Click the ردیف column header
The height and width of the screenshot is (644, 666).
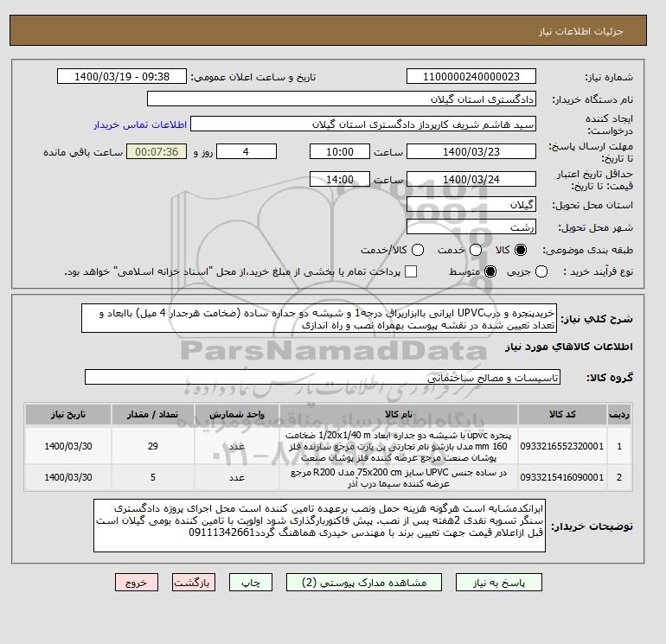(619, 414)
